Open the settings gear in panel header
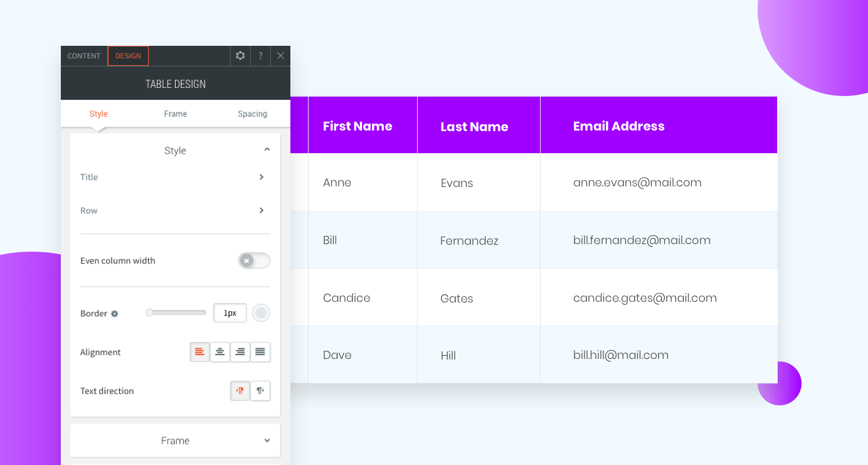Viewport: 868px width, 465px height. [240, 56]
